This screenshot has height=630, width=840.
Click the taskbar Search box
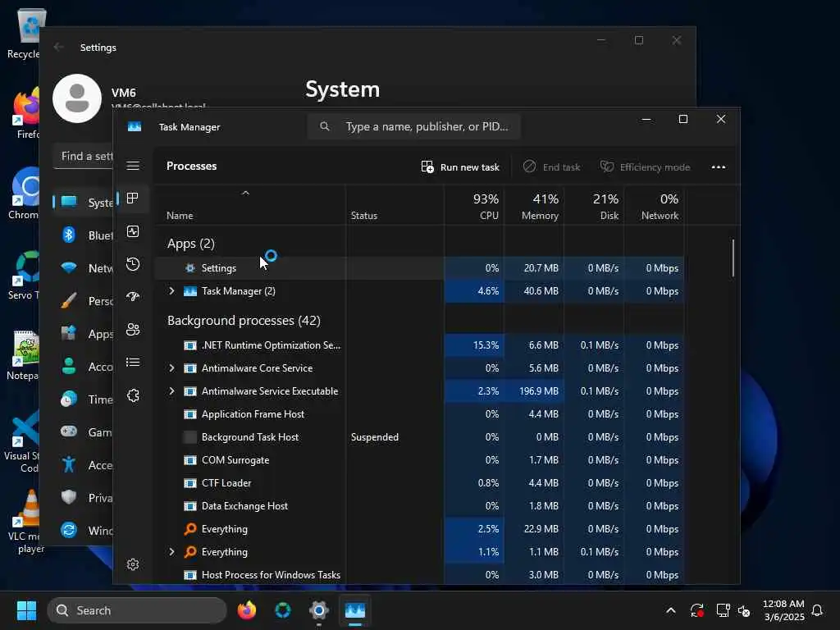[x=137, y=610]
